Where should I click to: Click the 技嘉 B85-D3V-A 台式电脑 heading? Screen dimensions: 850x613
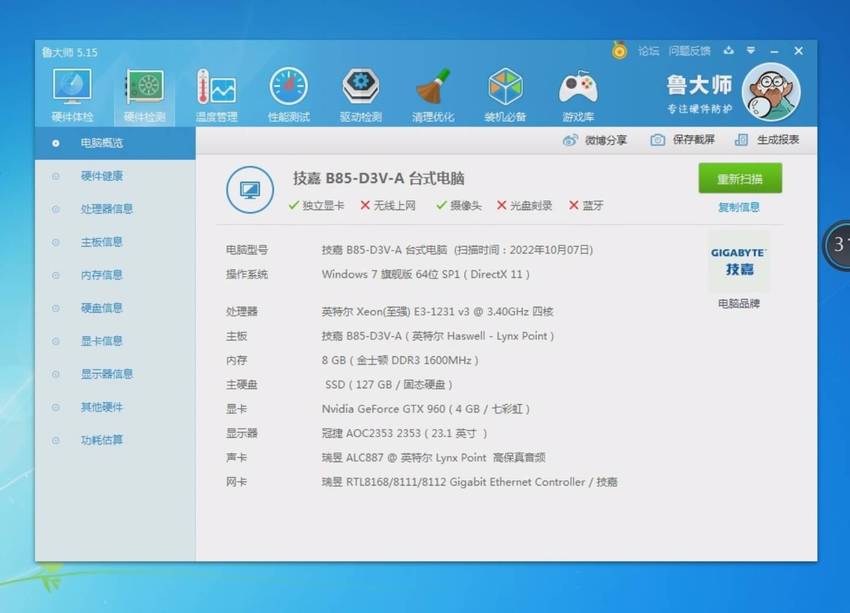pyautogui.click(x=378, y=178)
